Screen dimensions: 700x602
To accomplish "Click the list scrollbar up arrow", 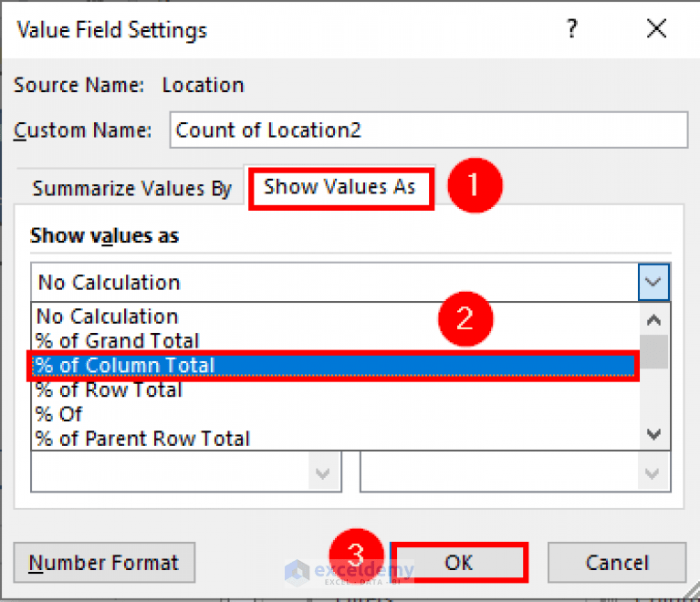I will point(654,319).
